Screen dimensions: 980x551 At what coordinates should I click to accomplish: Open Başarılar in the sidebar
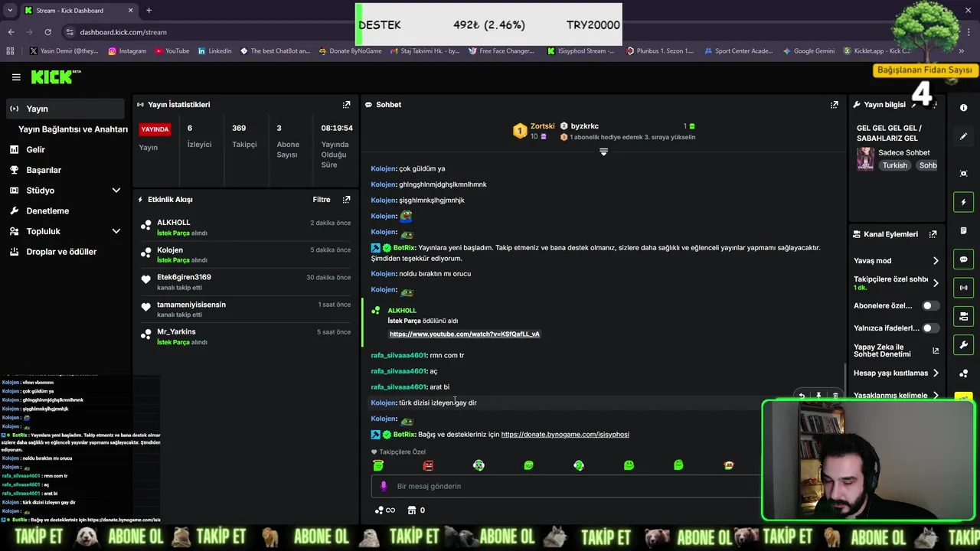coord(65,170)
